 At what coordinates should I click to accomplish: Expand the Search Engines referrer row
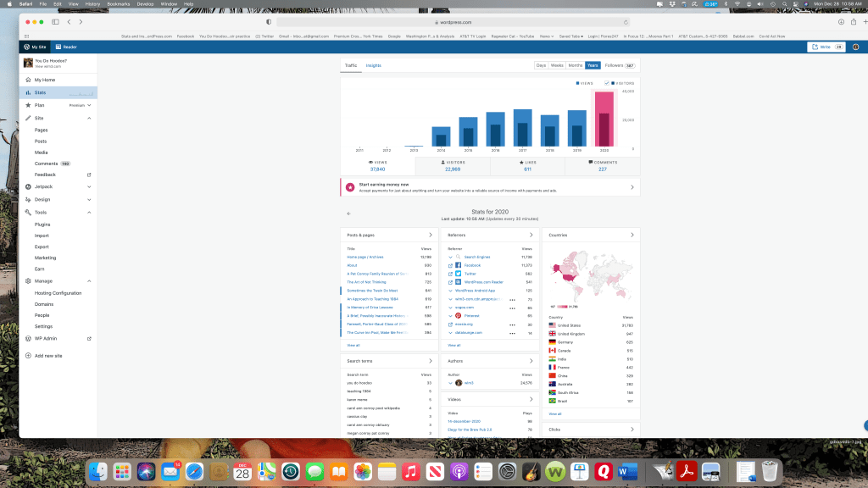click(452, 257)
